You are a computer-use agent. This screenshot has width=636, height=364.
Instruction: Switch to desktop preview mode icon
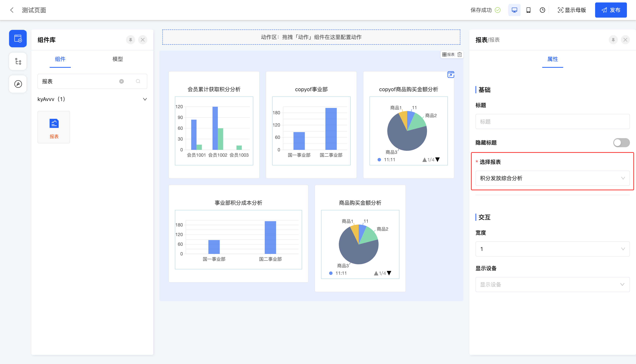point(514,10)
